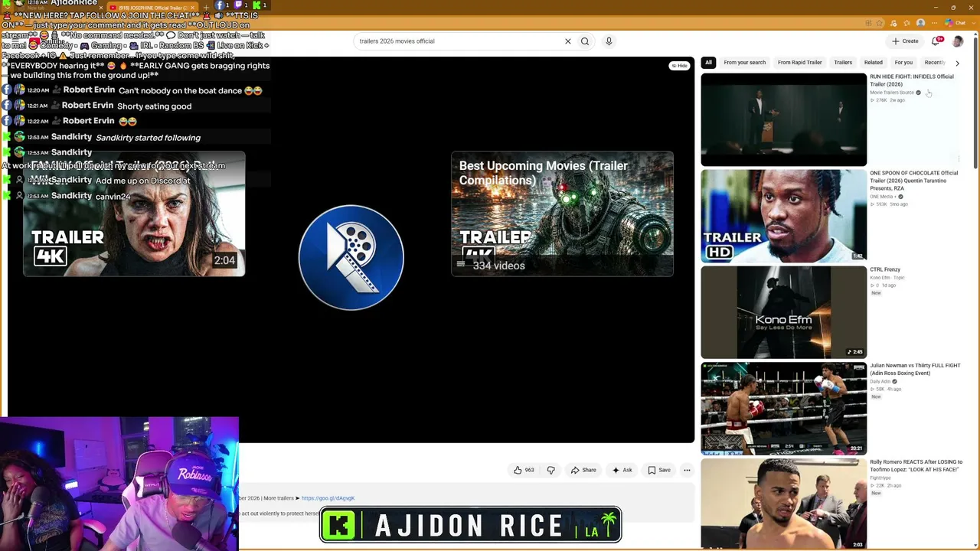Play Julian Newman boxing event thumbnail
This screenshot has height=551, width=980.
pyautogui.click(x=784, y=409)
